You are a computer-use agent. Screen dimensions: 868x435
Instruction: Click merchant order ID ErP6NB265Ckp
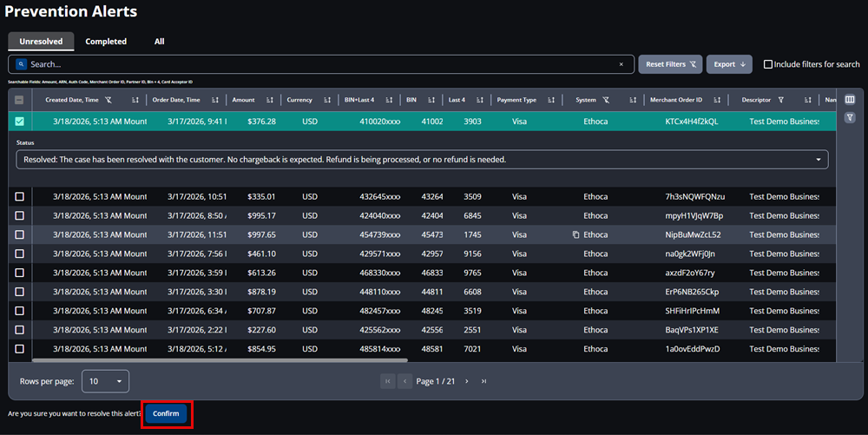pyautogui.click(x=692, y=292)
